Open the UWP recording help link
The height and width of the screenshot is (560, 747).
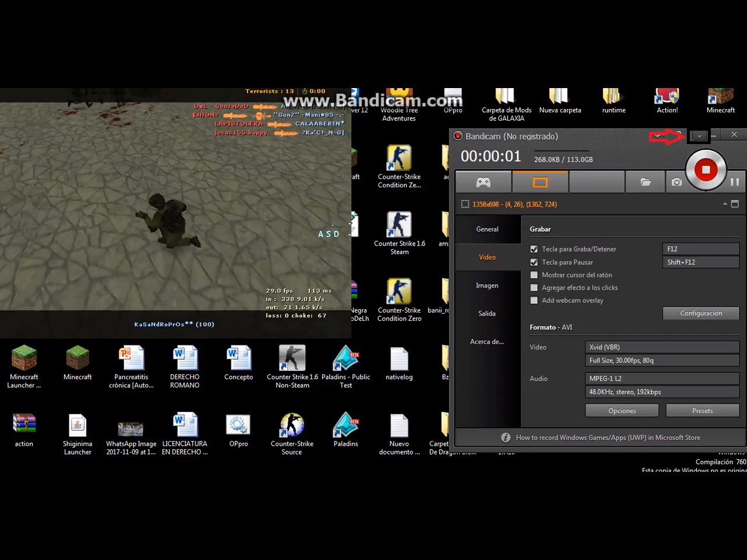tap(608, 437)
